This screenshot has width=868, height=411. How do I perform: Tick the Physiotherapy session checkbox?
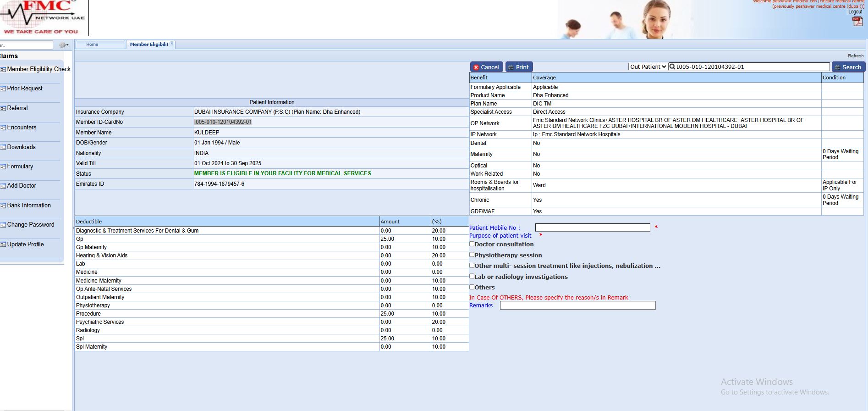(472, 255)
